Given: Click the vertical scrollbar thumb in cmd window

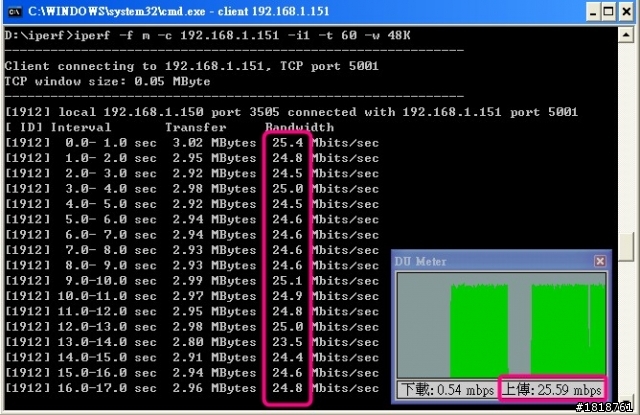Looking at the screenshot, I should [x=626, y=246].
